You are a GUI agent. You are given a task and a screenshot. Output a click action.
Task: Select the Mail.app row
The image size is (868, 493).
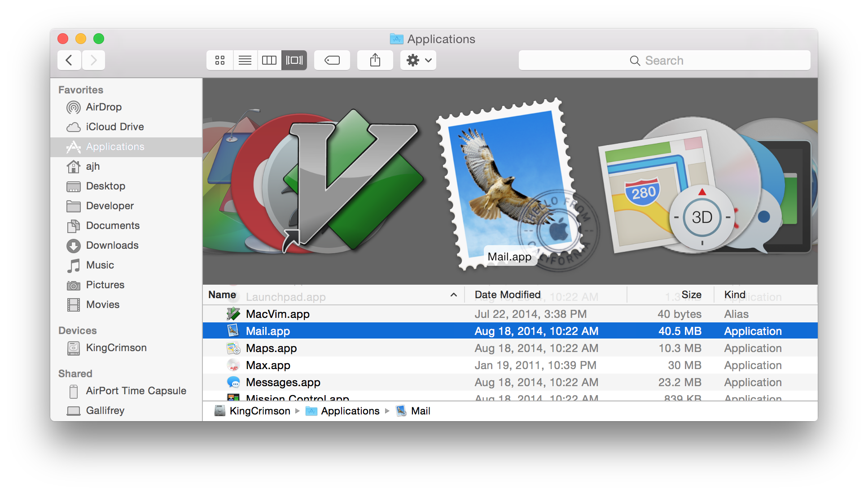pos(510,331)
